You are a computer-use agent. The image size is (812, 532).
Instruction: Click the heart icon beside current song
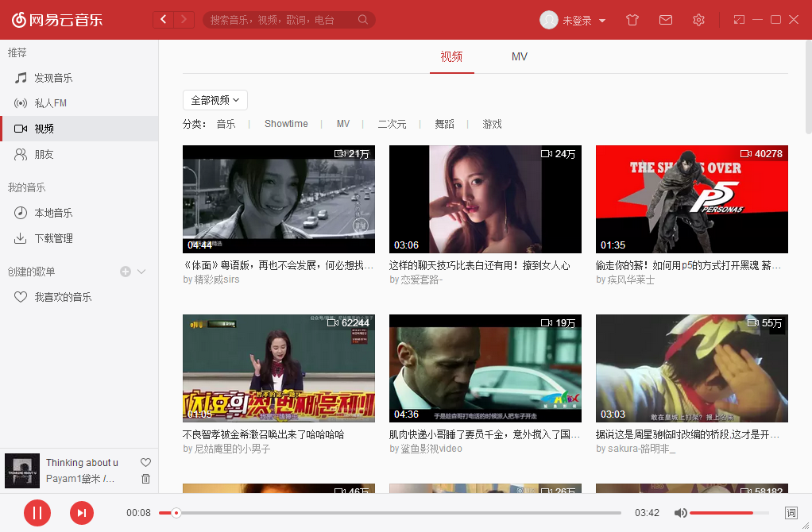tap(145, 462)
